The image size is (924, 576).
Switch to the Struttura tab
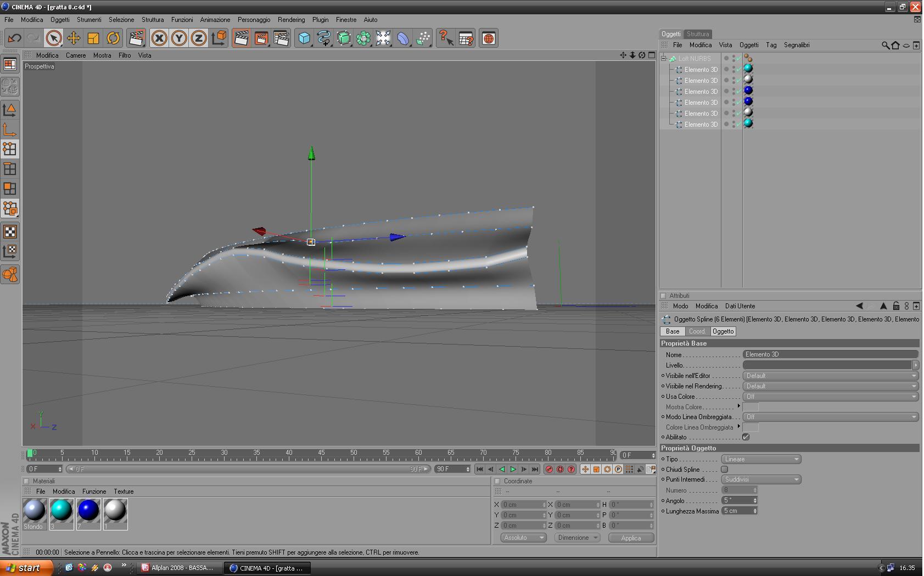tap(698, 34)
